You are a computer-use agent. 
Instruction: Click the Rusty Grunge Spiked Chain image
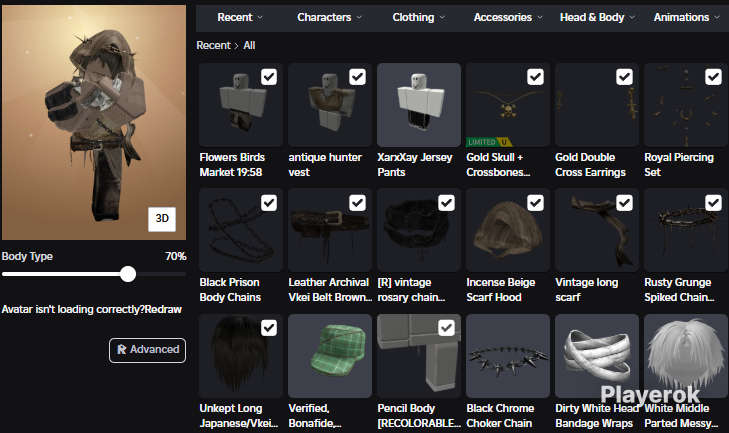coord(686,230)
